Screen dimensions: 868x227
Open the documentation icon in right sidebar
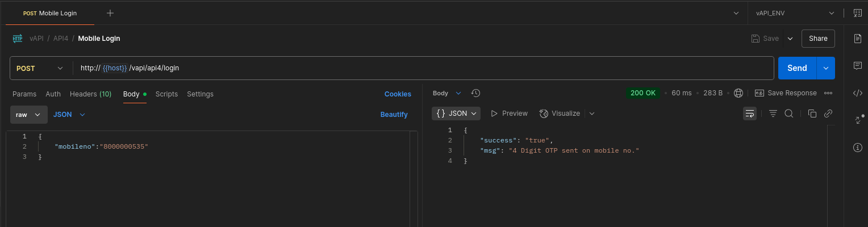pyautogui.click(x=858, y=39)
